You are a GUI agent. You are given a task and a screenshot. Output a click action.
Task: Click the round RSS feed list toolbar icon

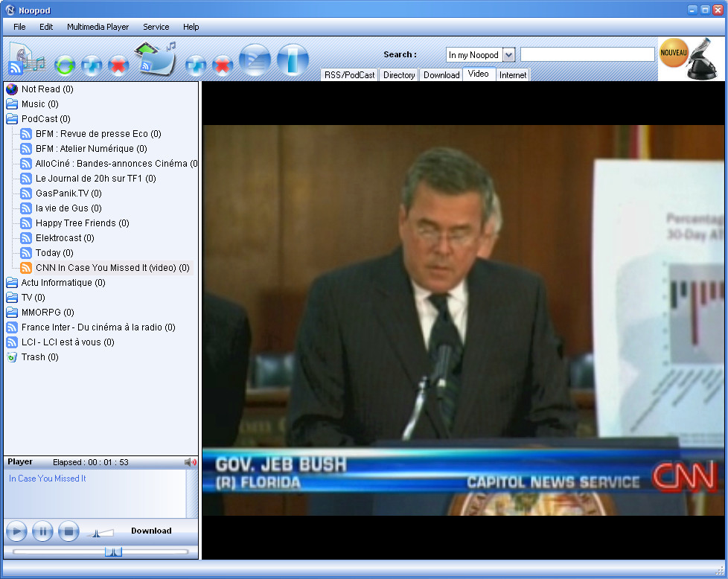point(255,60)
